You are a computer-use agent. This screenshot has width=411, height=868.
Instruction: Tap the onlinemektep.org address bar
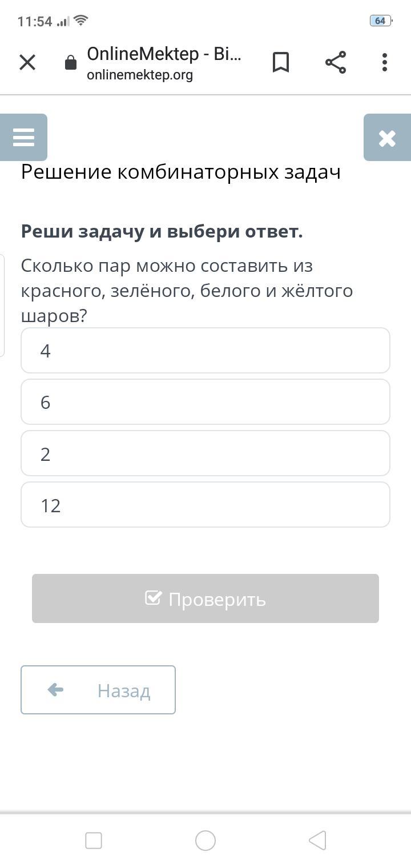(x=140, y=75)
